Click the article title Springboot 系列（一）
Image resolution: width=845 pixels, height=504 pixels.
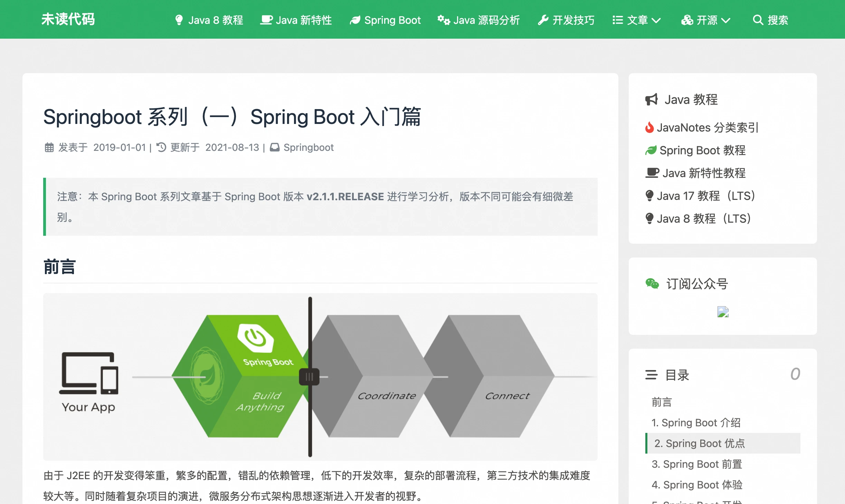[232, 117]
